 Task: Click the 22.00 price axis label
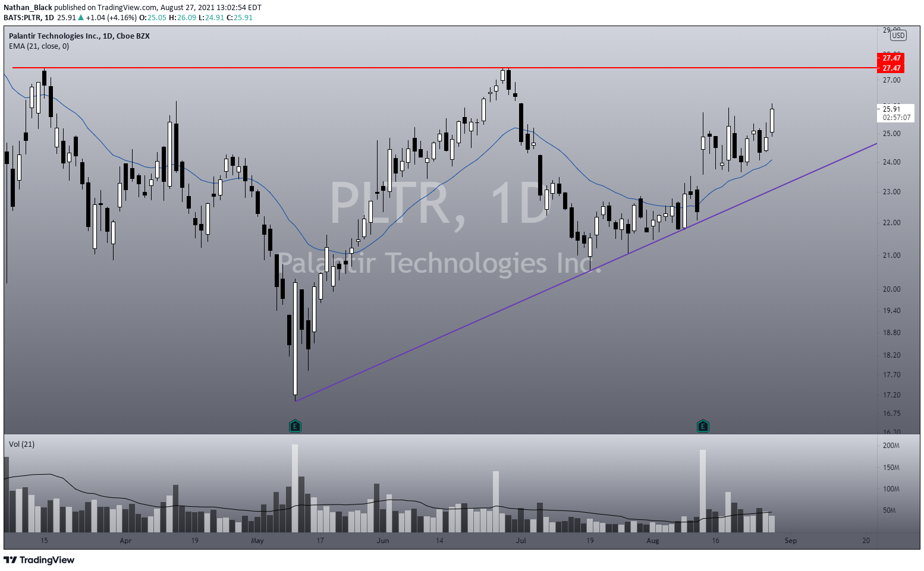(x=891, y=222)
